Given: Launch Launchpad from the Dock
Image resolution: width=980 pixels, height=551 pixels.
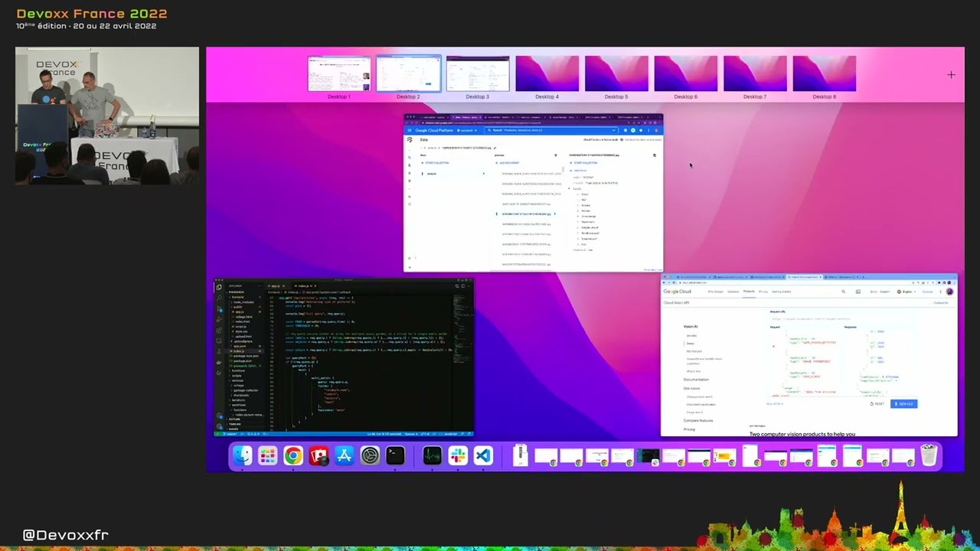Looking at the screenshot, I should [267, 456].
